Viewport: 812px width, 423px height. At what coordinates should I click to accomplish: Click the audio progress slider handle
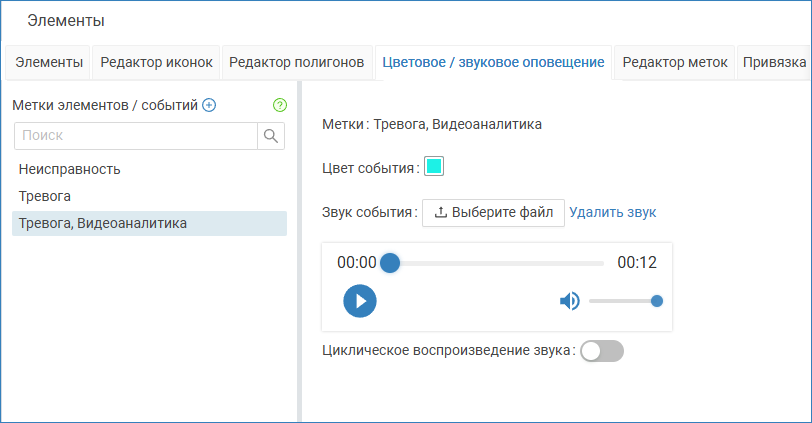(390, 263)
